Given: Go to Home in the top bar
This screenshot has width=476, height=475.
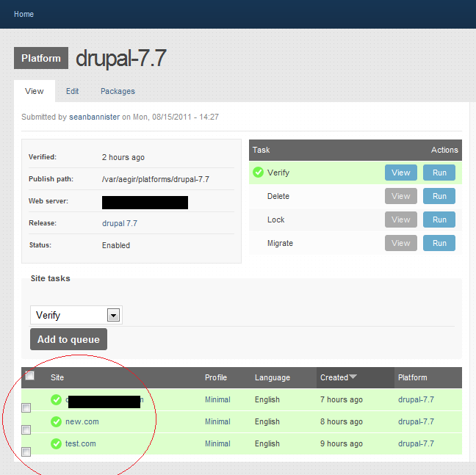Looking at the screenshot, I should [24, 14].
